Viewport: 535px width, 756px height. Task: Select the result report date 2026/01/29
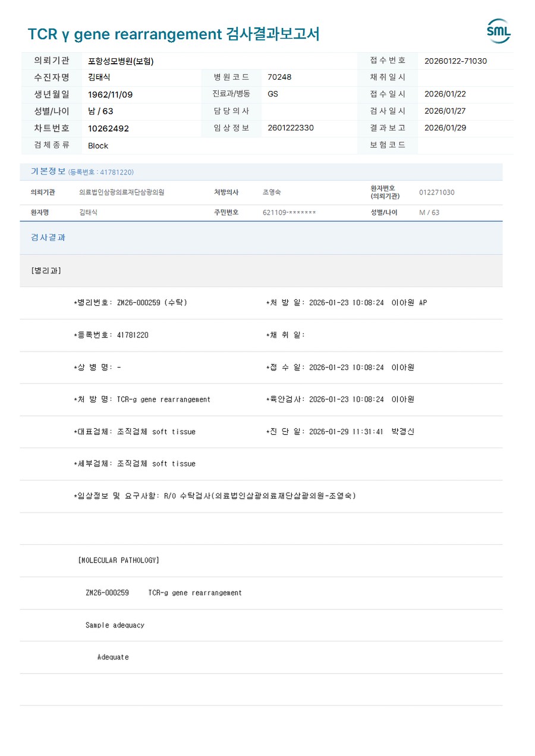coord(445,128)
